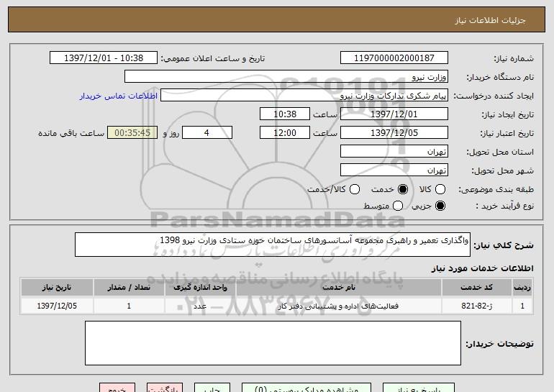Click the delivery city field تهران

[394, 170]
